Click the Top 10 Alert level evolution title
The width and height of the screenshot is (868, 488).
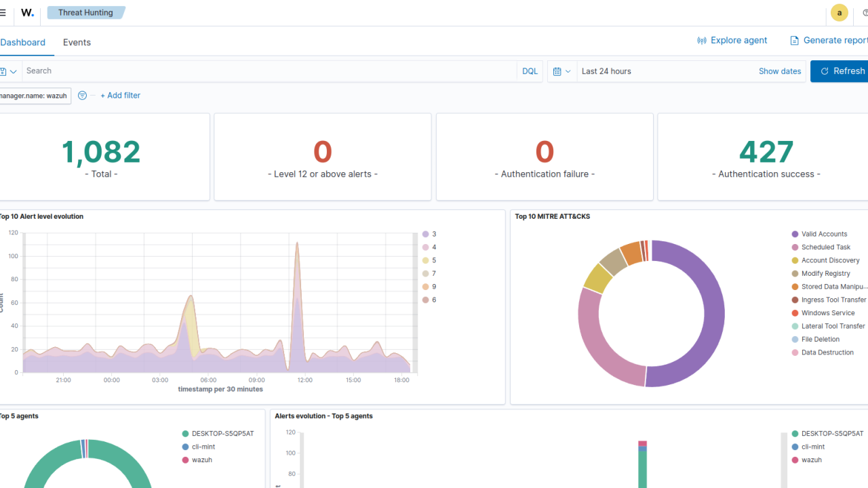41,217
